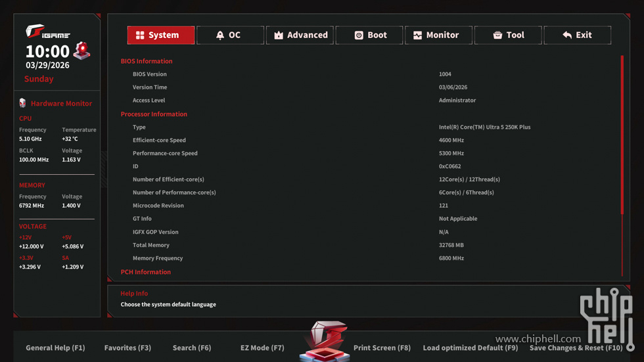Click the PCH Information heading
644x362 pixels.
146,272
